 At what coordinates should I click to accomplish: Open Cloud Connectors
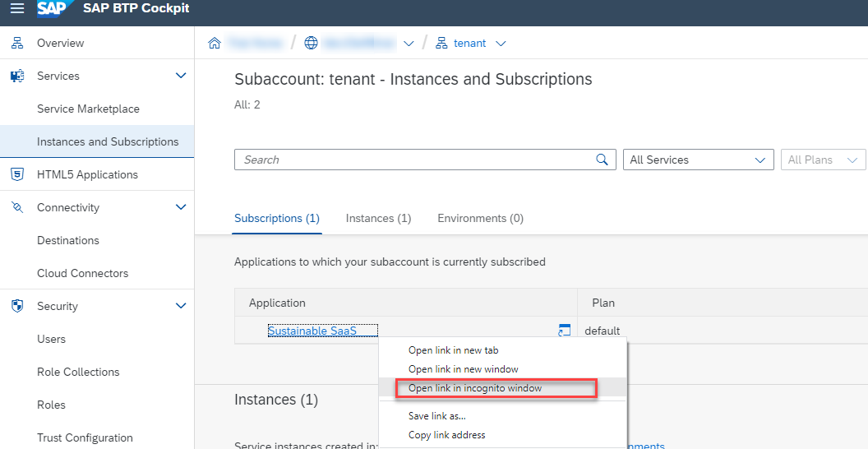(x=82, y=274)
